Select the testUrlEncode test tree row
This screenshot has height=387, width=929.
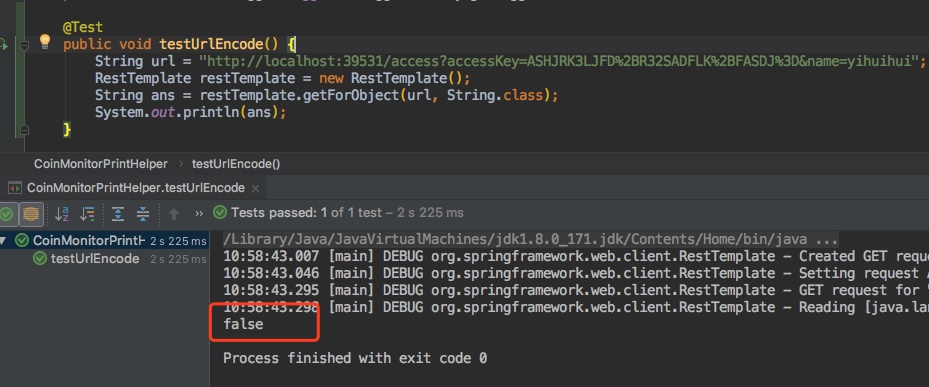click(x=104, y=259)
